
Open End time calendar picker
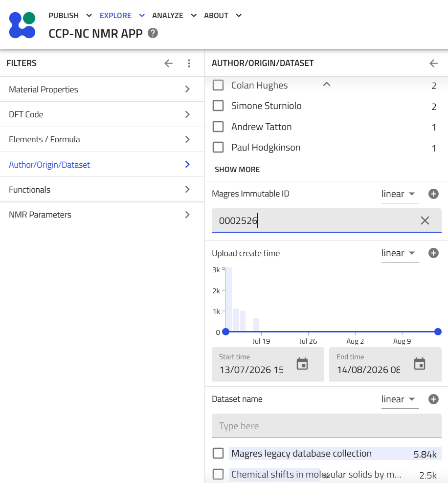[420, 364]
